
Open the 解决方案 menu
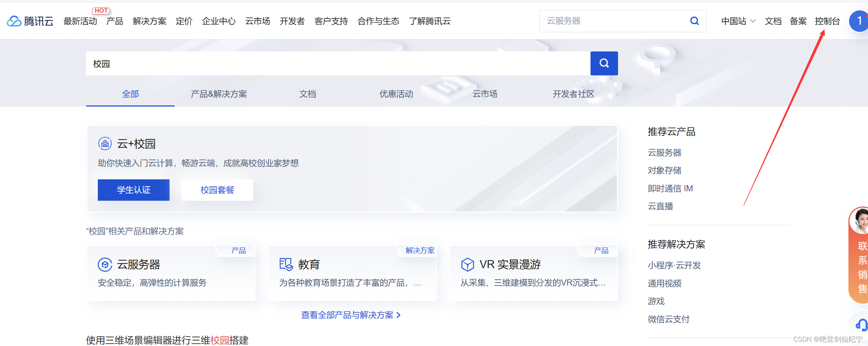coord(150,21)
